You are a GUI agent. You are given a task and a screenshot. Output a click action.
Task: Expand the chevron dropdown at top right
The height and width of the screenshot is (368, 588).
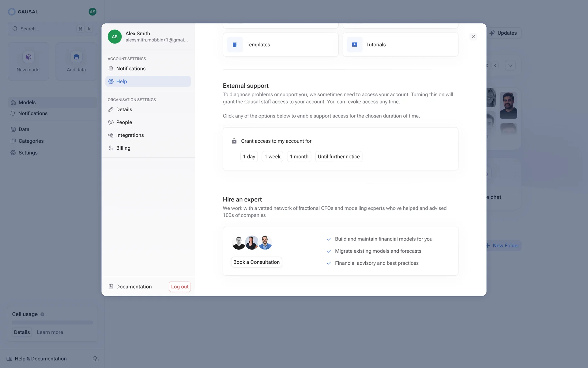[x=510, y=66]
